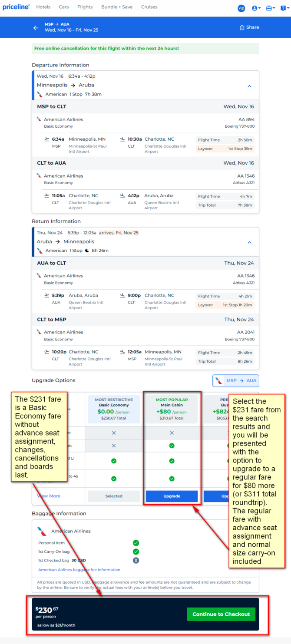
Task: Click the Selected Basic Economy button
Action: 114,496
